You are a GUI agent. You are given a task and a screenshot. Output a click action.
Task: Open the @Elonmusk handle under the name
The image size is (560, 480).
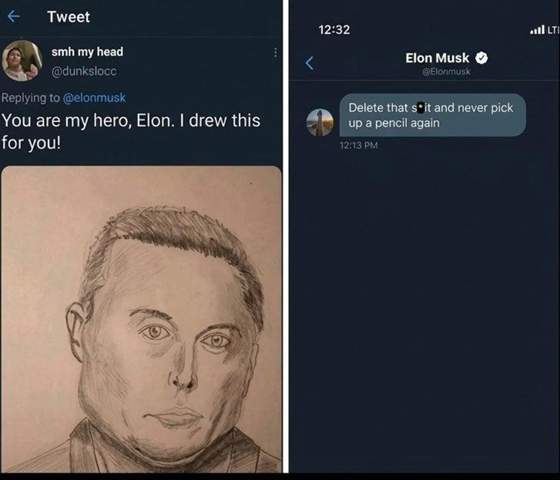[x=446, y=72]
